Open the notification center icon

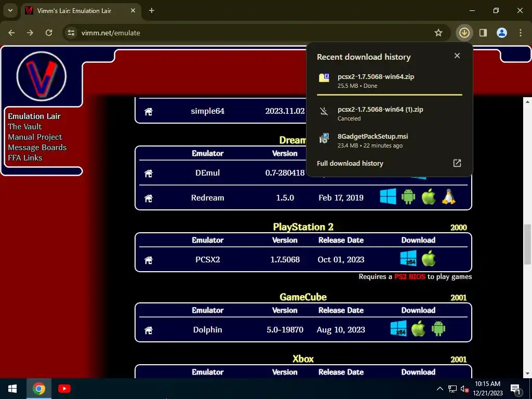515,389
